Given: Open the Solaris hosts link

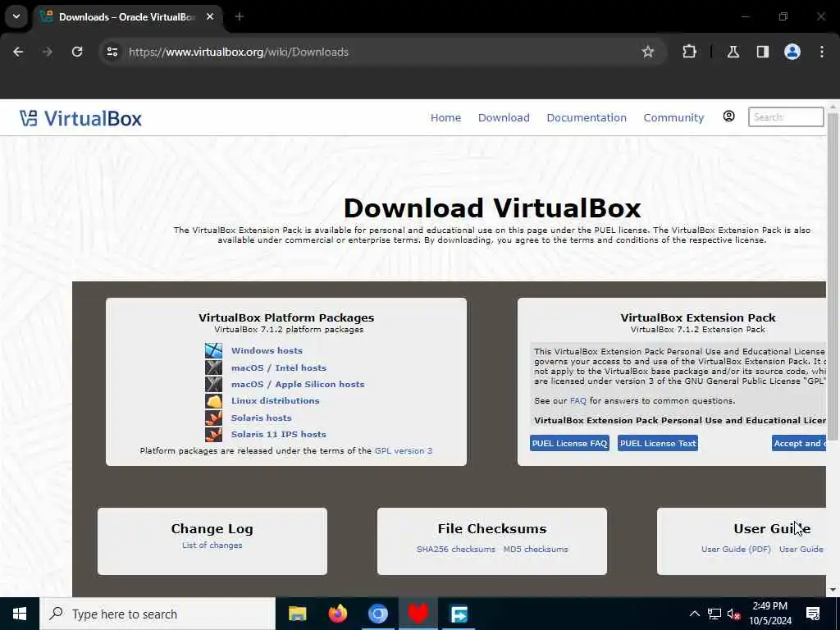Looking at the screenshot, I should point(261,418).
